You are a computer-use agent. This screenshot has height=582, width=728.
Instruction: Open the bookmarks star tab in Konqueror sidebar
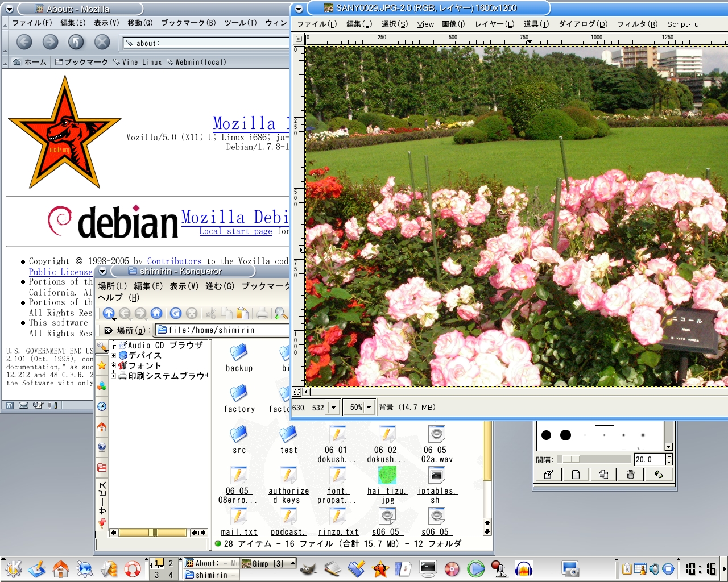(102, 365)
